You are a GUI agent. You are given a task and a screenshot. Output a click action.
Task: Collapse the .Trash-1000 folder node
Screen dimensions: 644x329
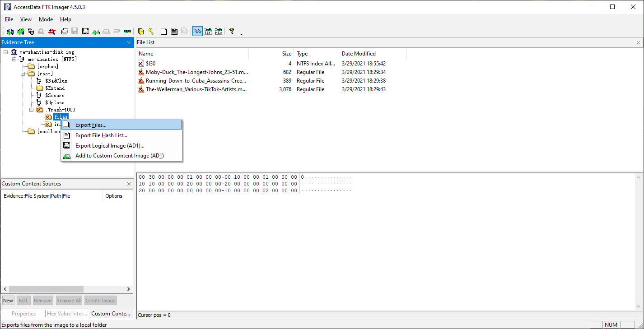32,110
